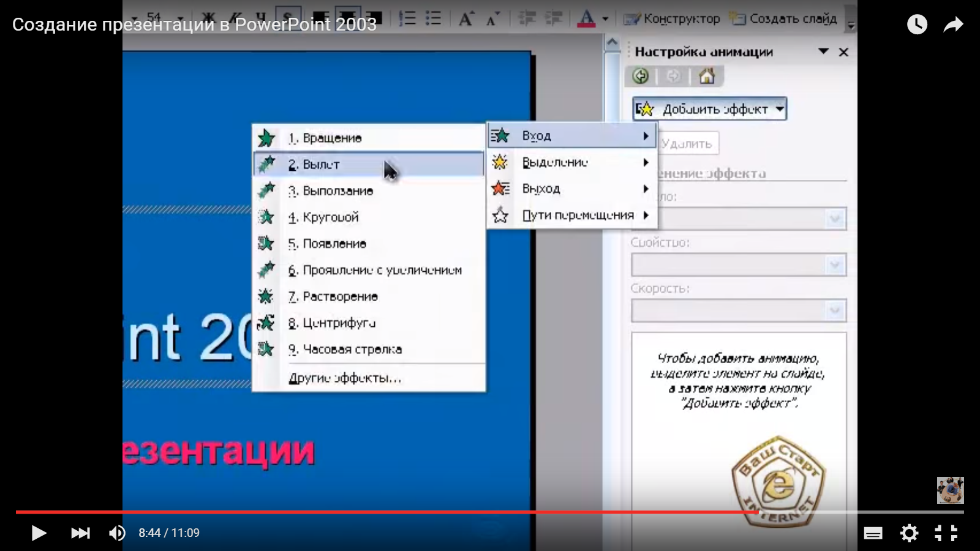Exit full screen mode
980x551 pixels.
click(946, 533)
